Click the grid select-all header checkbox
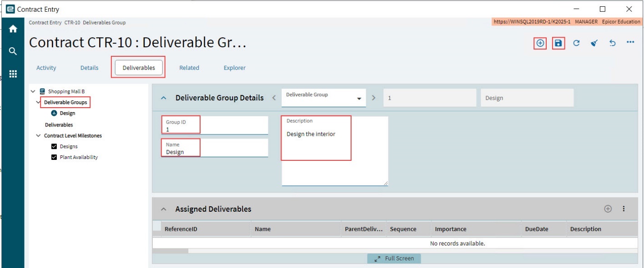 (156, 226)
